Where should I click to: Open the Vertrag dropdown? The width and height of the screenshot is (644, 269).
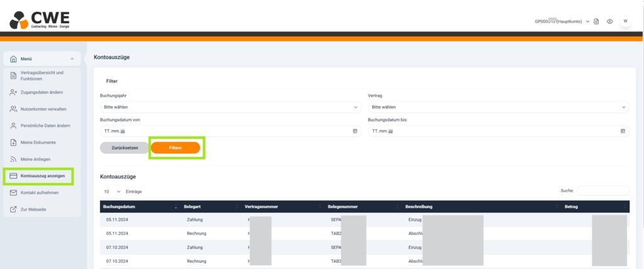[497, 107]
